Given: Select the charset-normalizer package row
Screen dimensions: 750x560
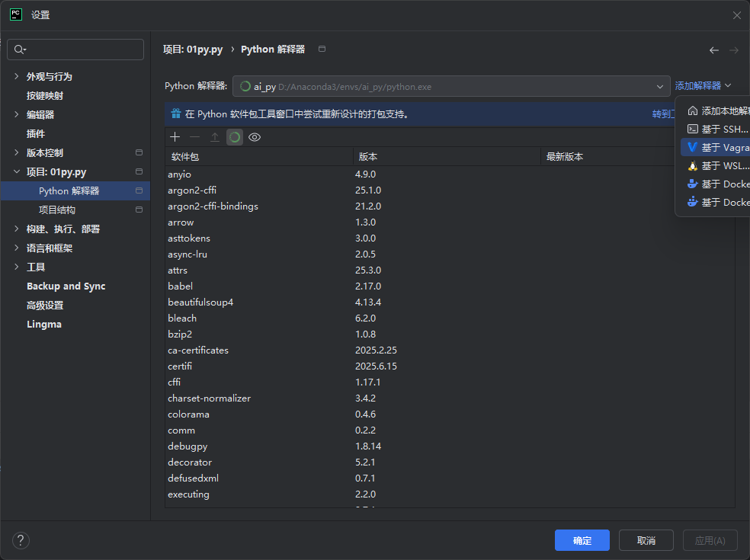Looking at the screenshot, I should 450,398.
